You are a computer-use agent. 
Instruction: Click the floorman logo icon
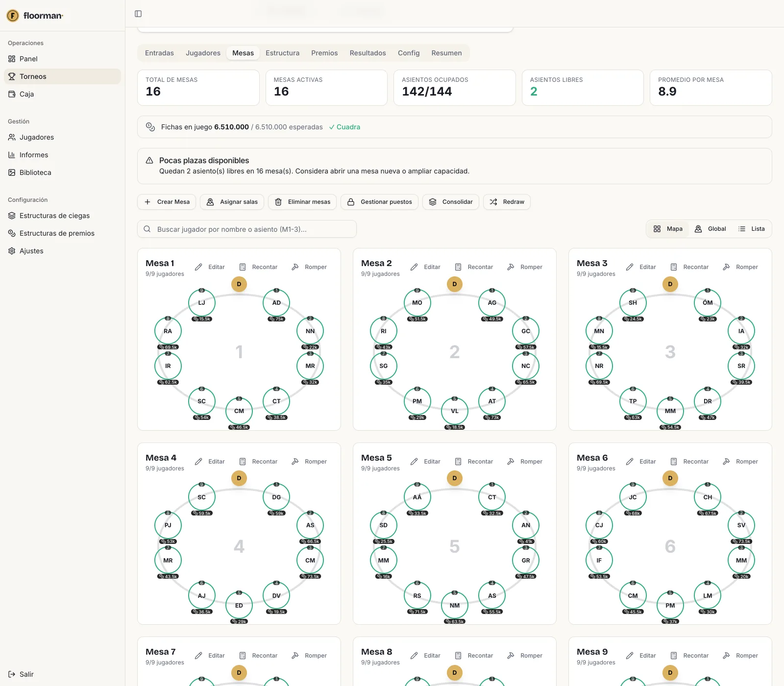[x=13, y=16]
